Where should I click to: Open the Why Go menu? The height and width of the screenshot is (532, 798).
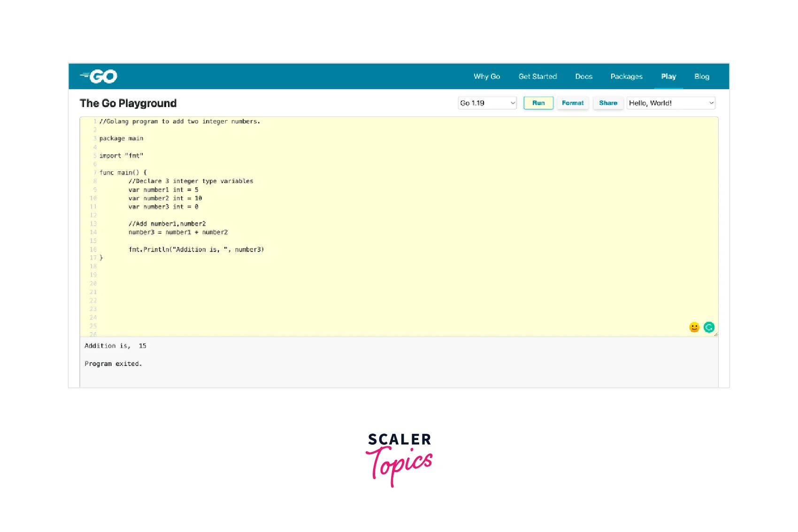click(x=486, y=76)
